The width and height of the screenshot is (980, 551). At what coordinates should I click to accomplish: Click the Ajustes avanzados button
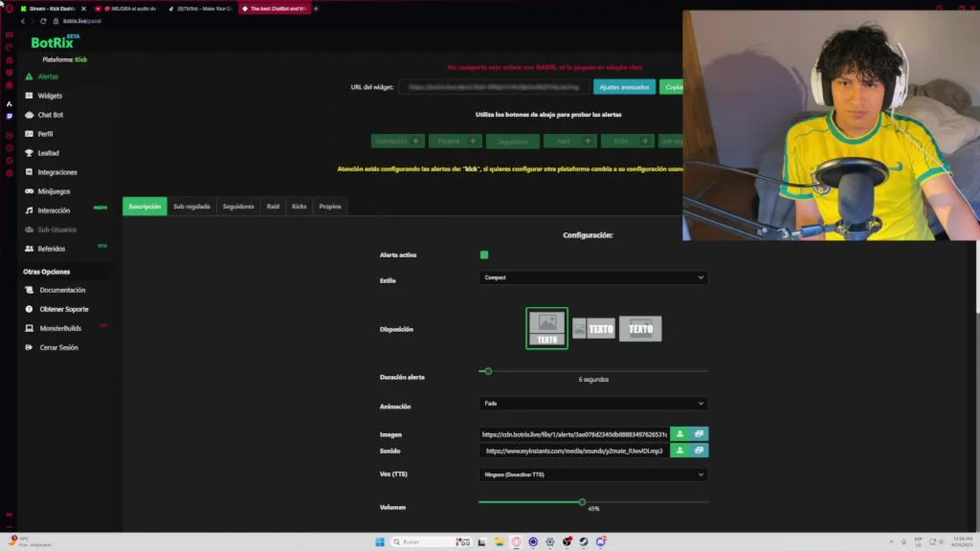click(624, 87)
